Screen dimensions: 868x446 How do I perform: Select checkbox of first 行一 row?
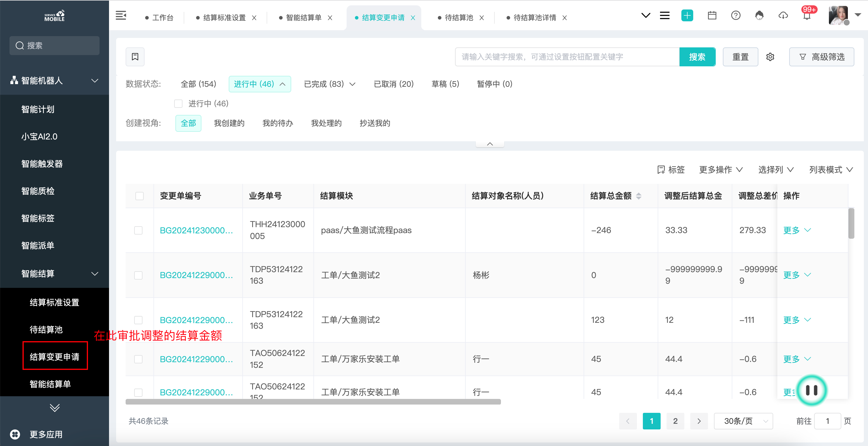click(138, 359)
